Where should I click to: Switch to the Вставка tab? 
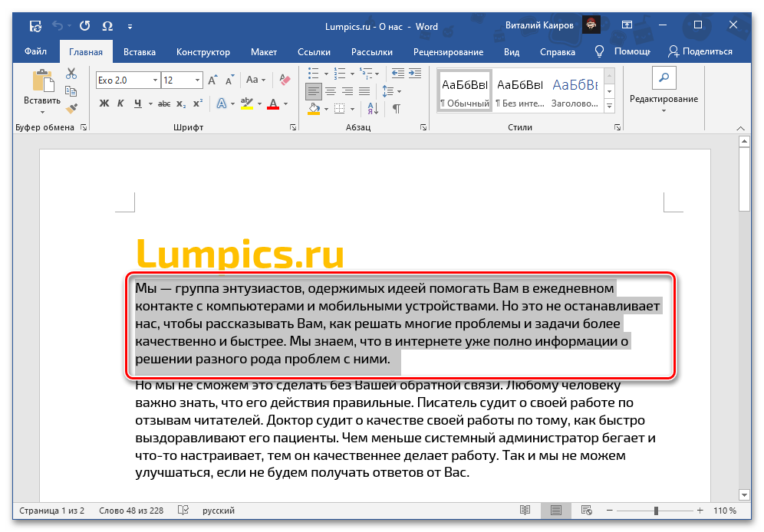[140, 52]
